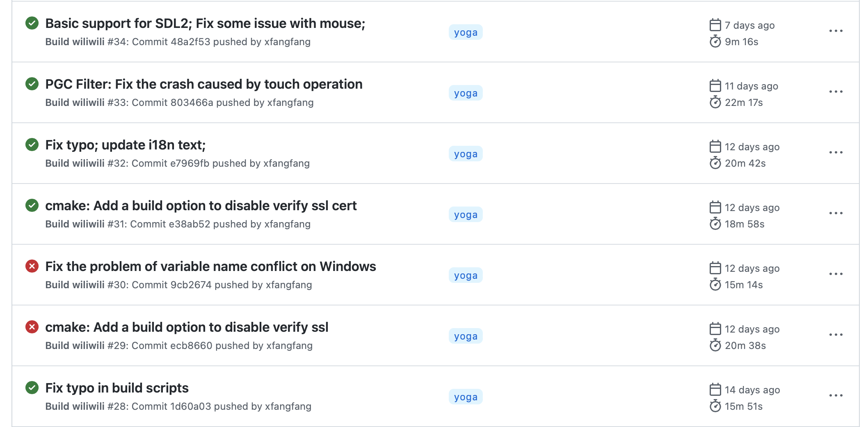This screenshot has height=427, width=868.
Task: Open the options menu for build #32
Action: tap(836, 153)
